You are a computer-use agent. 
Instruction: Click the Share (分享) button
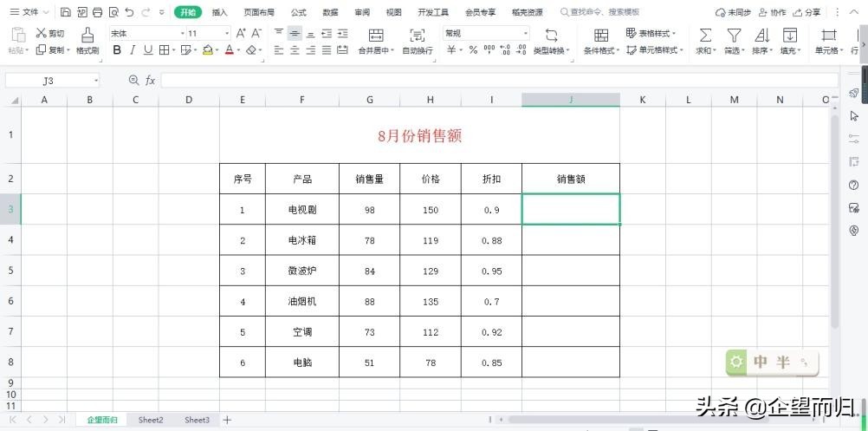point(806,11)
